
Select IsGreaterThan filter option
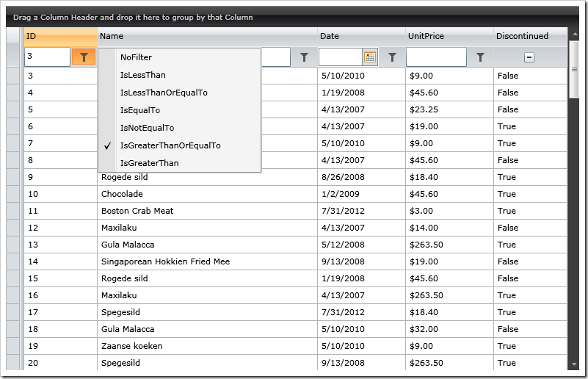149,163
